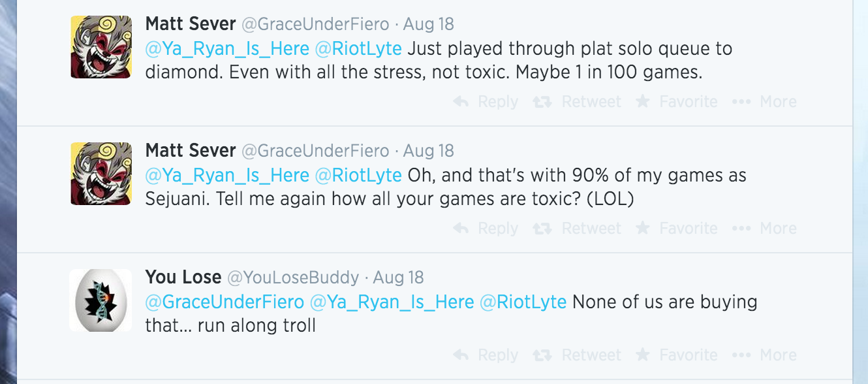Open the You Lose profile name link
Viewport: 868px width, 384px height.
(183, 277)
